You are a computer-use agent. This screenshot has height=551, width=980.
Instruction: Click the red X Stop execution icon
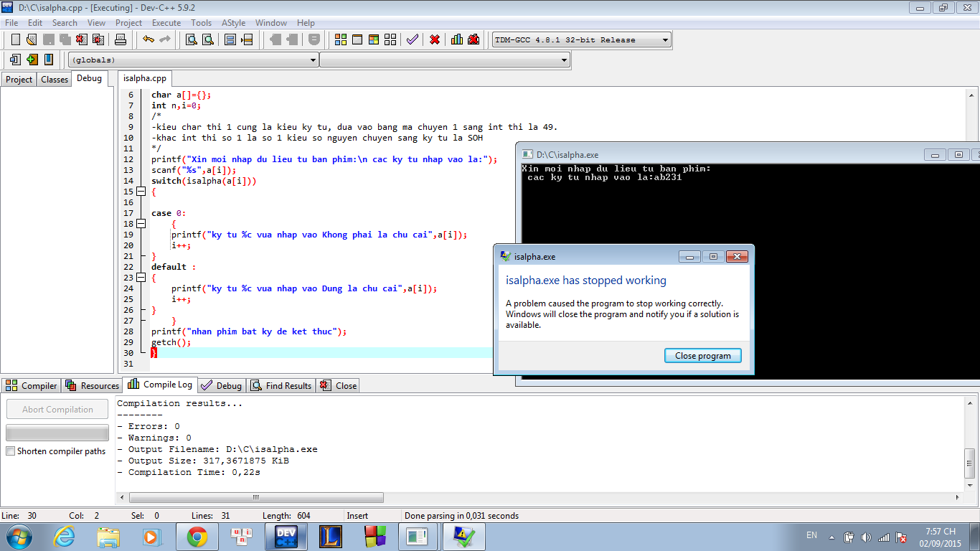pos(435,39)
